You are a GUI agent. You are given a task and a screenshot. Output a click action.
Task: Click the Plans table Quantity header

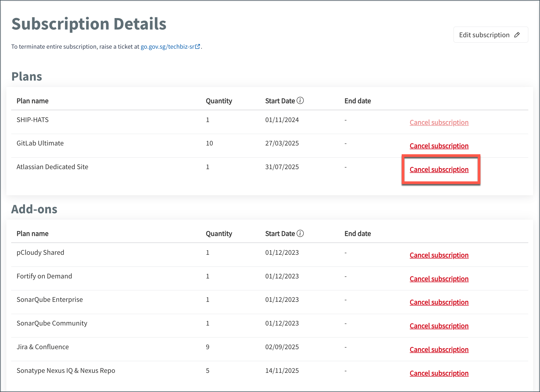tap(219, 101)
